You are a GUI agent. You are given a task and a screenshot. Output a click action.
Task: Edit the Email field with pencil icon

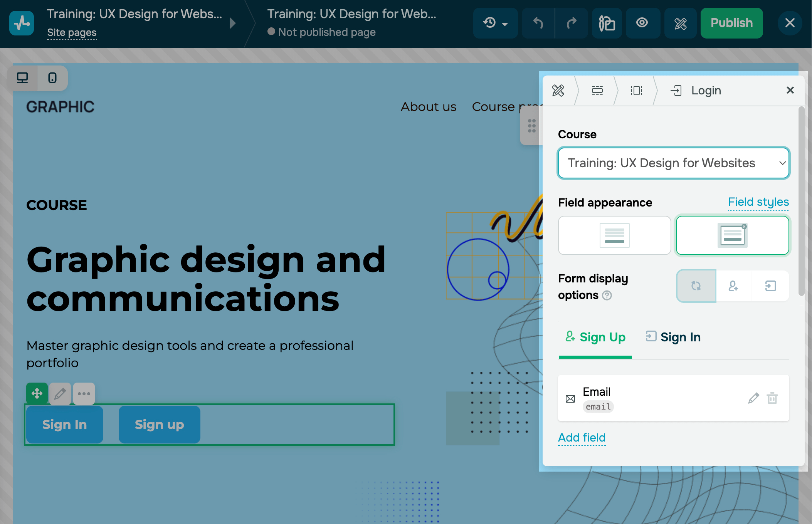[753, 398]
